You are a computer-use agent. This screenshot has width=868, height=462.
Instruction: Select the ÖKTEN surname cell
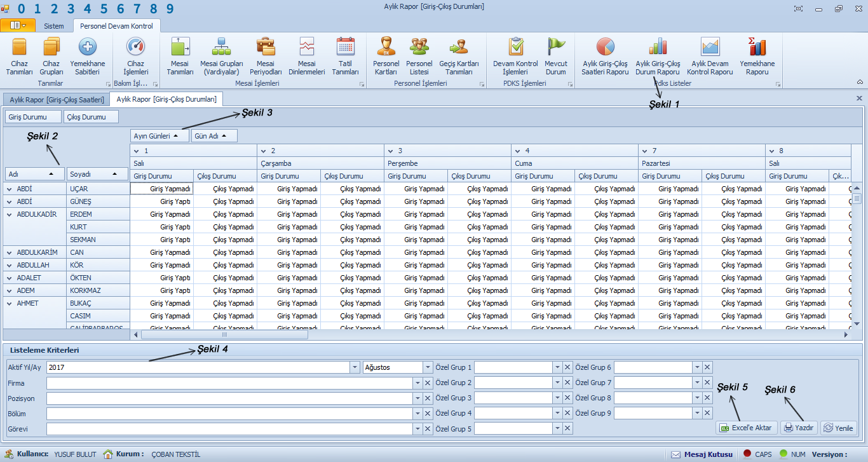point(98,278)
